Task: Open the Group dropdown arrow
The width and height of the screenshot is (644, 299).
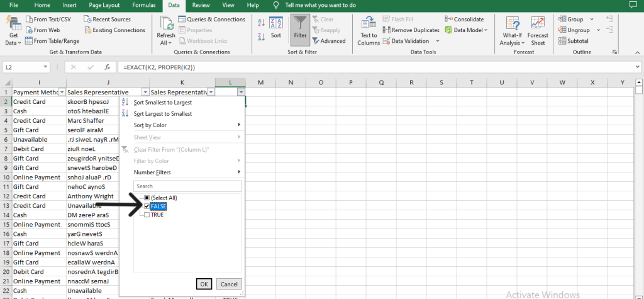Action: [592, 20]
